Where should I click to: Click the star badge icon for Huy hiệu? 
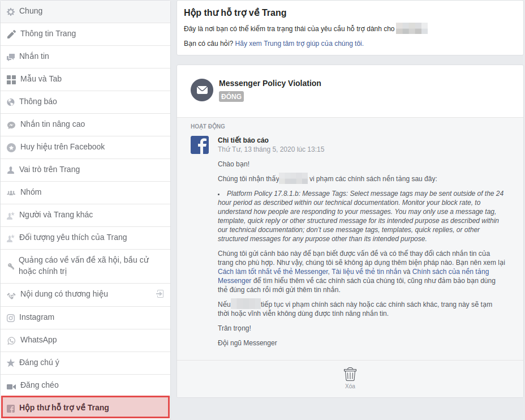tap(11, 147)
